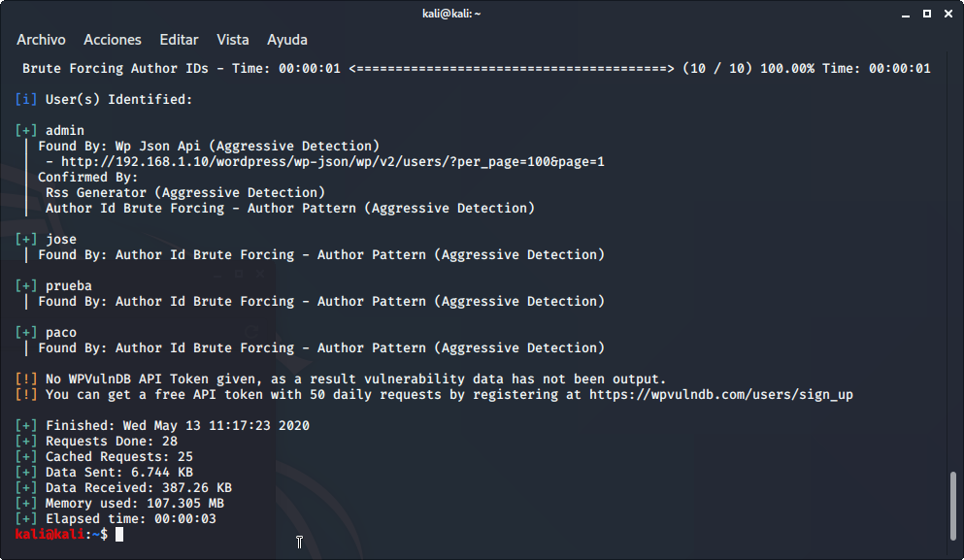Click the first [!] WPVulnDB warning marker
The height and width of the screenshot is (560, 964).
(x=26, y=379)
